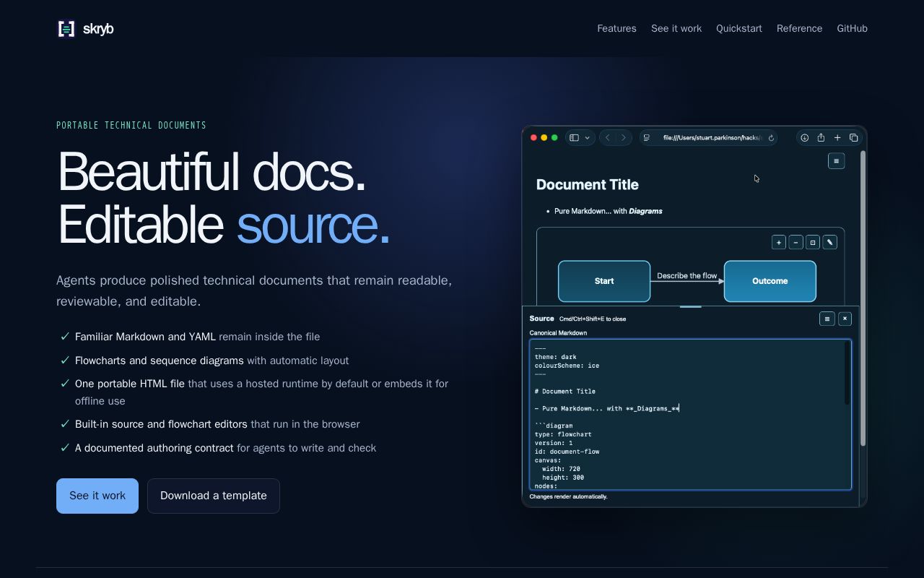Click the Download a template button
This screenshot has width=924, height=578.
tap(214, 496)
